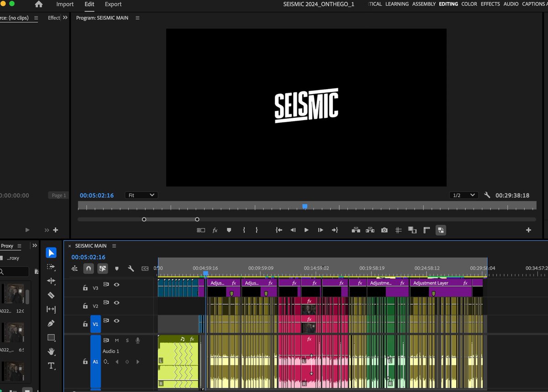
Task: Click Mark In in Program monitor
Action: click(x=244, y=230)
